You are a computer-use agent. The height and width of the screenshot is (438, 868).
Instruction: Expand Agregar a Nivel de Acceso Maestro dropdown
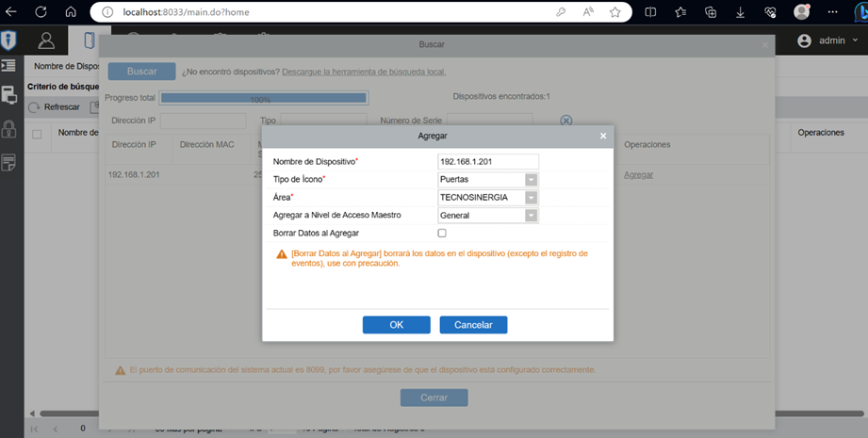coord(531,215)
